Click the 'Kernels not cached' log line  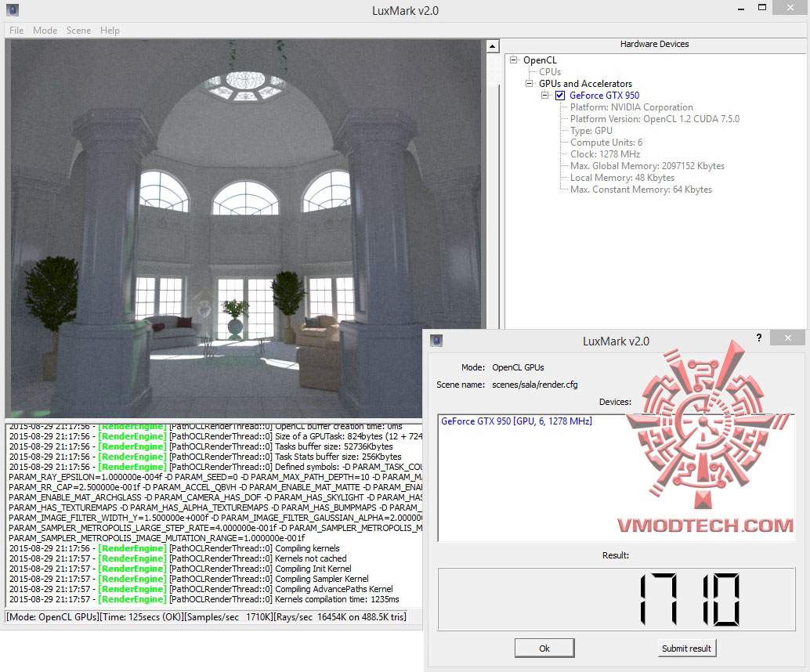point(178,559)
